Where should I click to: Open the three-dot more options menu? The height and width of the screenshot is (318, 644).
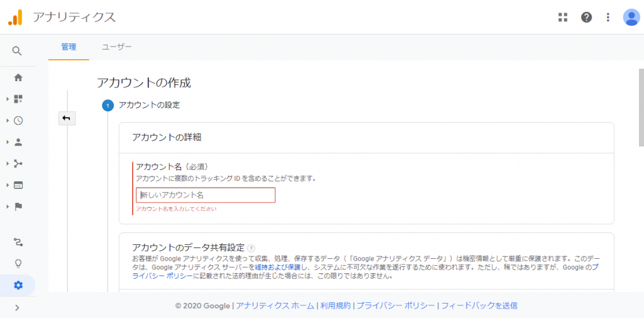click(608, 17)
